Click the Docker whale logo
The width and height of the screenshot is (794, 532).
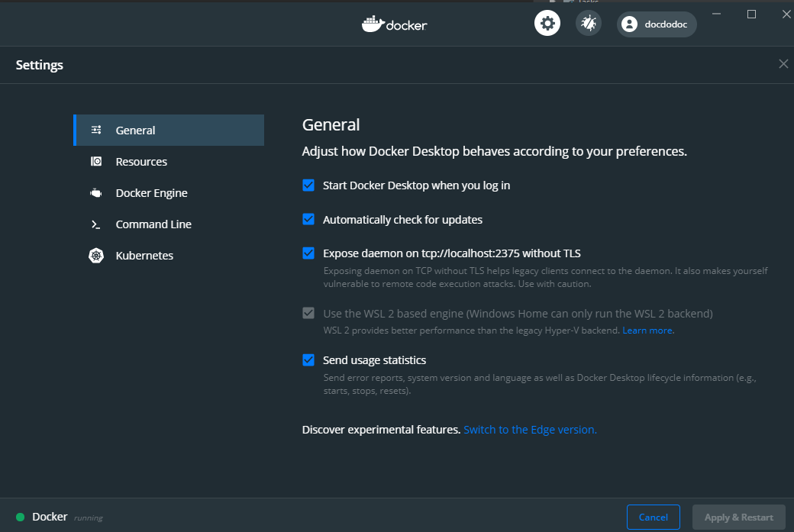click(x=373, y=24)
